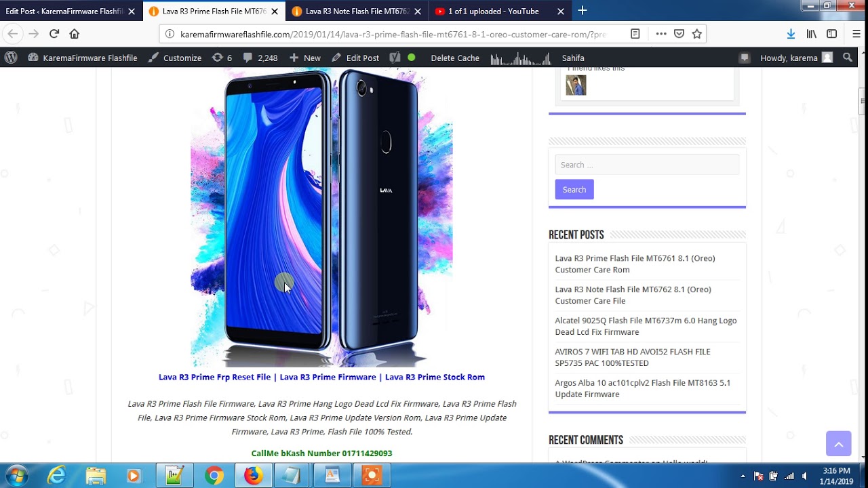Show hidden system tray icons
868x488 pixels.
[743, 476]
